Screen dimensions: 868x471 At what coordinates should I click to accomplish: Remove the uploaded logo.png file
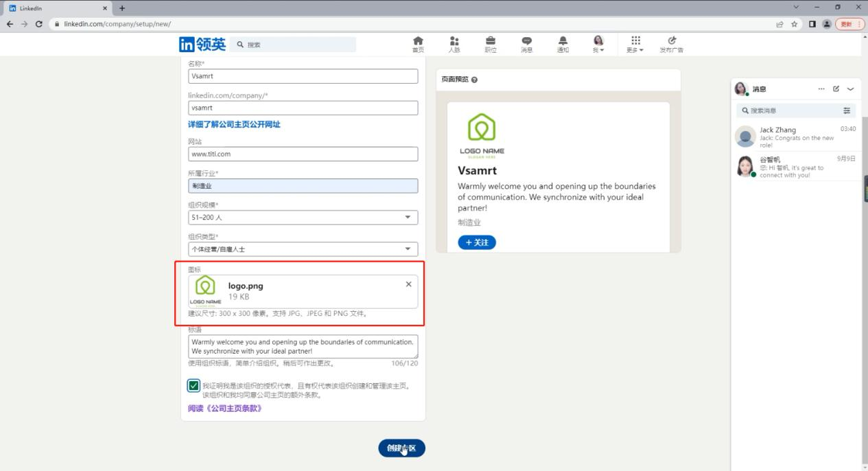click(x=409, y=284)
